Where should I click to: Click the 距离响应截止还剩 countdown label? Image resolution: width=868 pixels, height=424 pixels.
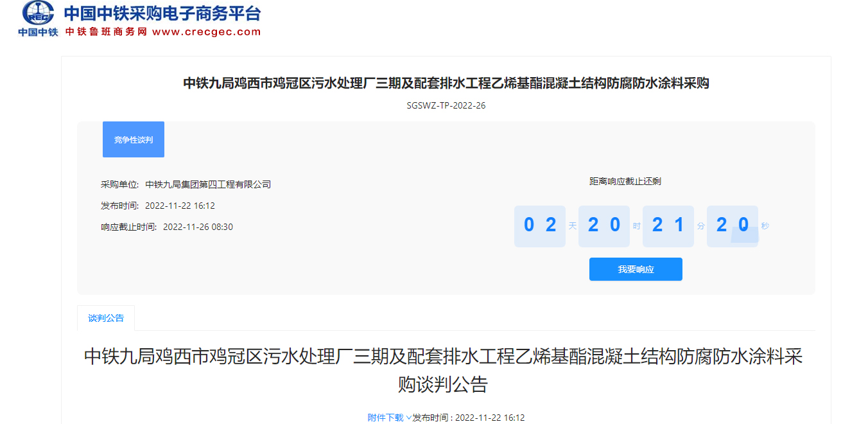tap(625, 181)
